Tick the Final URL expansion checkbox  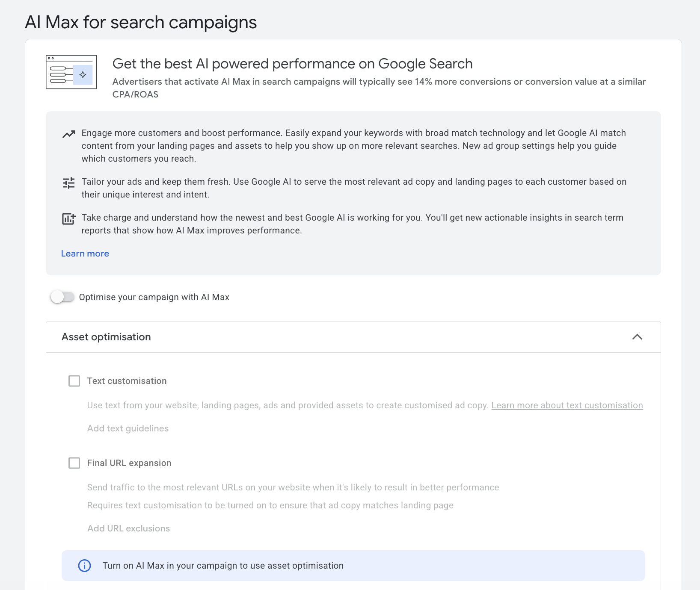74,463
